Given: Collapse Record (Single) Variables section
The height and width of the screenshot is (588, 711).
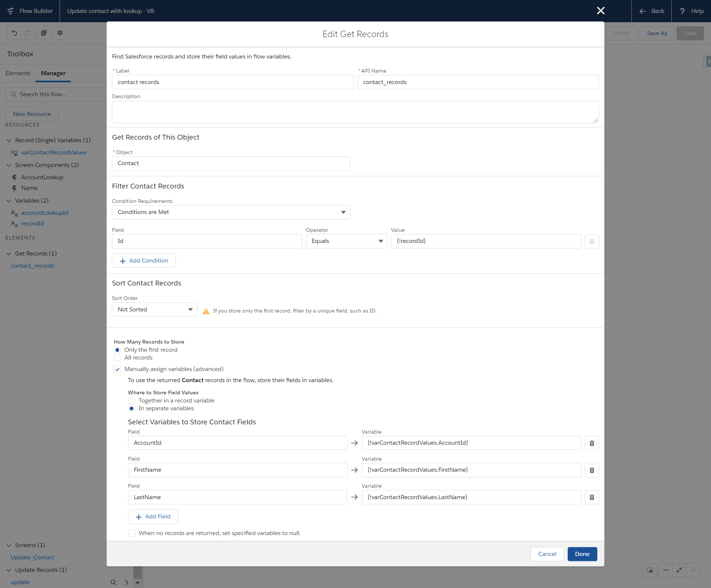Looking at the screenshot, I should [x=9, y=140].
